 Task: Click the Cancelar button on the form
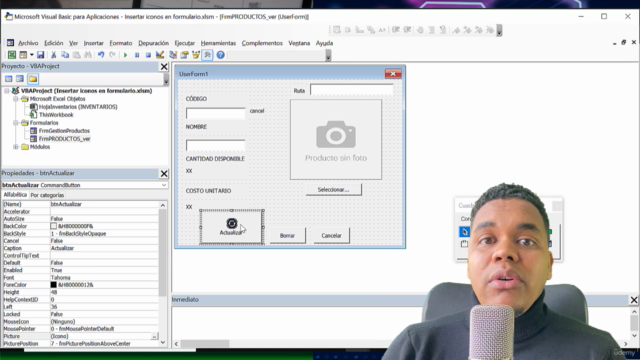coord(331,236)
